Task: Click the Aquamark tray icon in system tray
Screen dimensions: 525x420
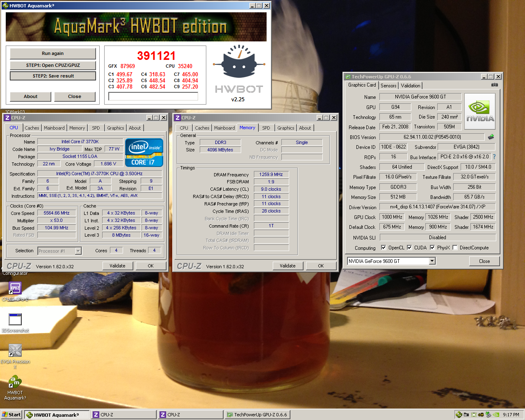Action: [x=459, y=415]
